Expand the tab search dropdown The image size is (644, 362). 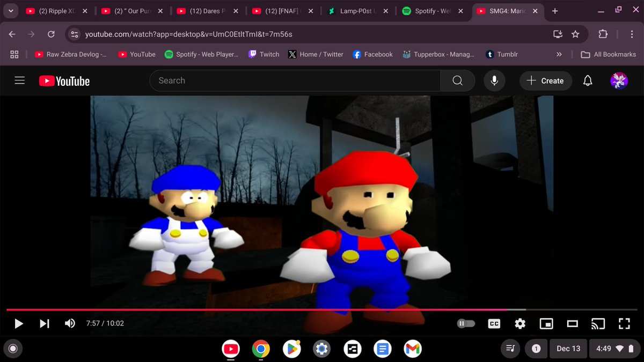point(10,11)
